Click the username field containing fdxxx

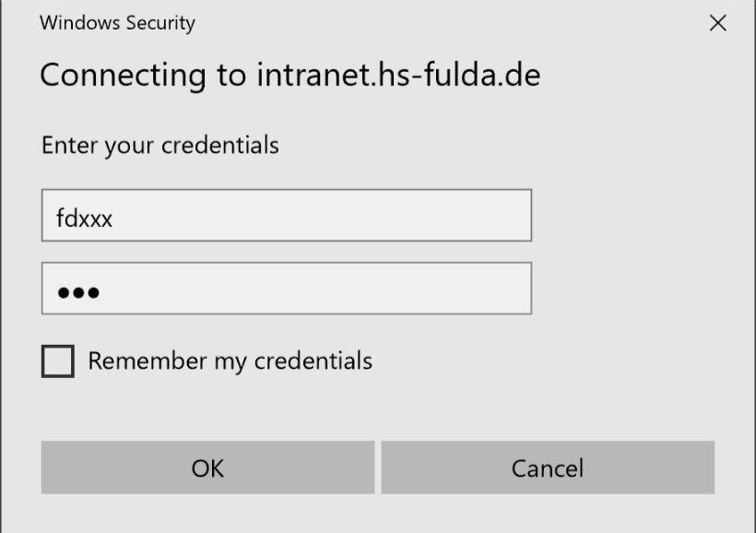[x=286, y=215]
